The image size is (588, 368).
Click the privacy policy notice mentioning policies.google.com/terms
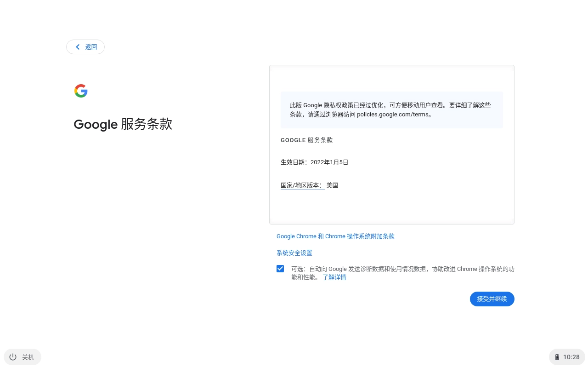tap(392, 110)
